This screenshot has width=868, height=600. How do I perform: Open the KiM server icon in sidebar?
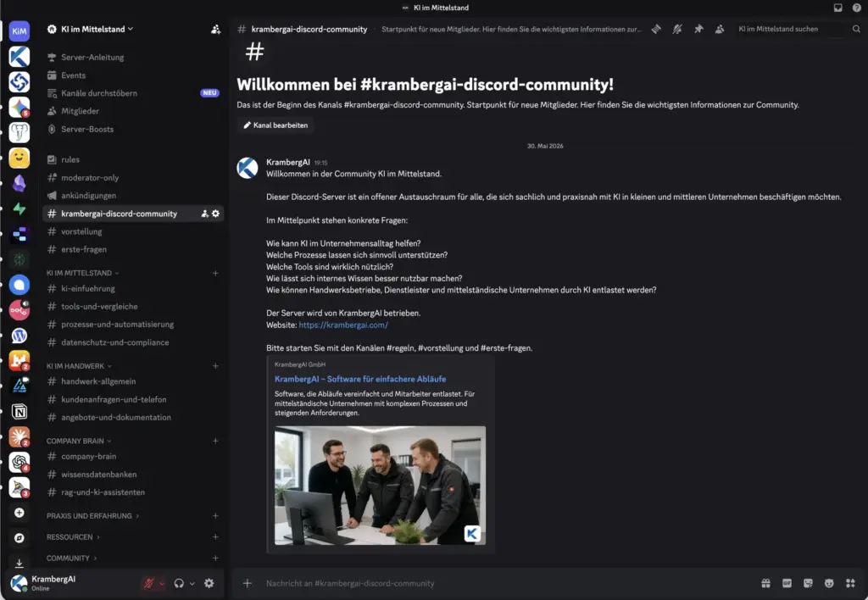tap(19, 31)
